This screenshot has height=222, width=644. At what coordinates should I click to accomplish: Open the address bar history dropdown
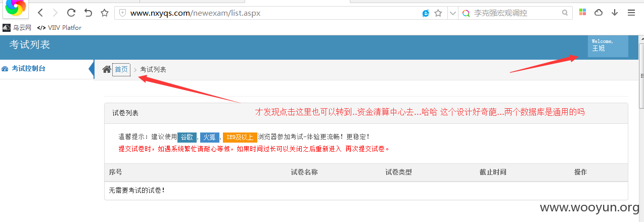(452, 13)
